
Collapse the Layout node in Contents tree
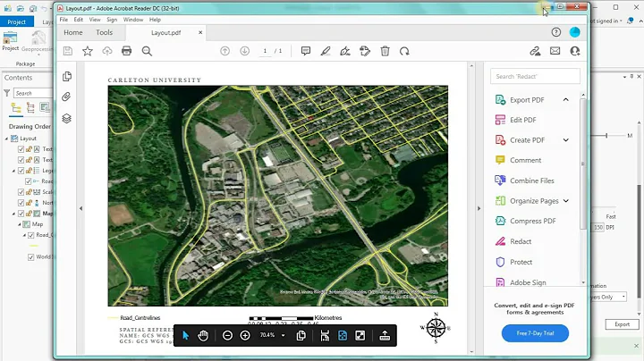tap(6, 139)
